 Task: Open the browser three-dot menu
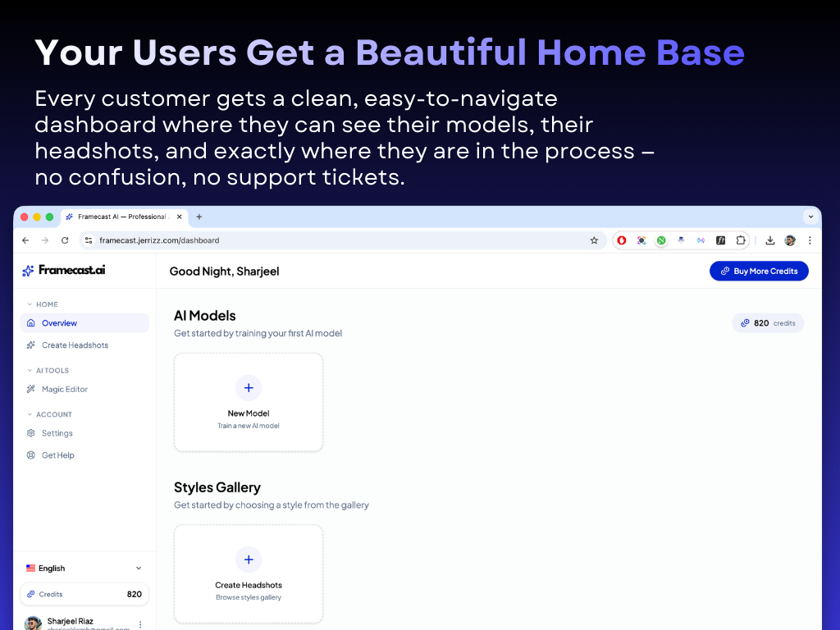(x=810, y=240)
